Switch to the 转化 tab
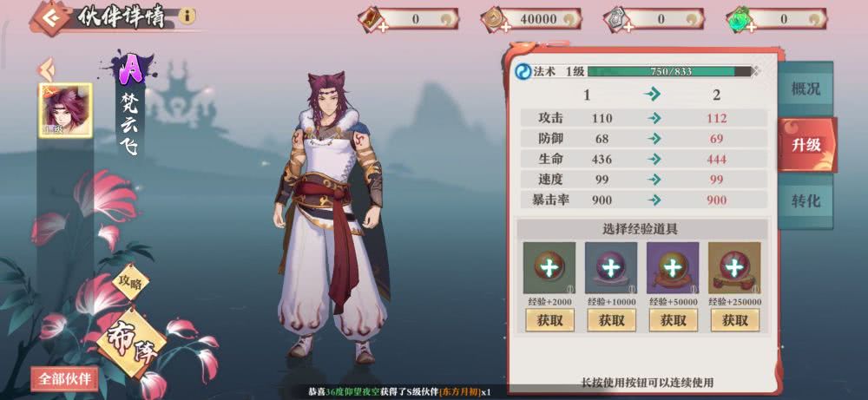Screen dimensions: 868x400 click(x=806, y=200)
